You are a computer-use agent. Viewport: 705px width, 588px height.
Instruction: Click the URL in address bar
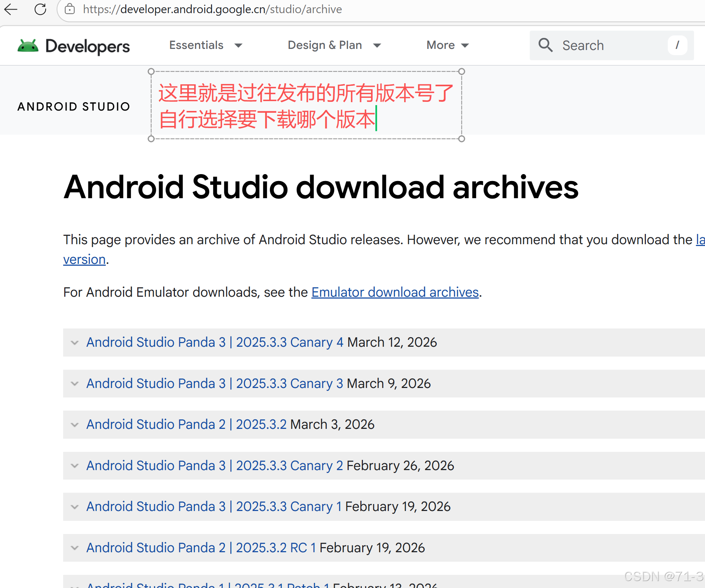click(212, 9)
